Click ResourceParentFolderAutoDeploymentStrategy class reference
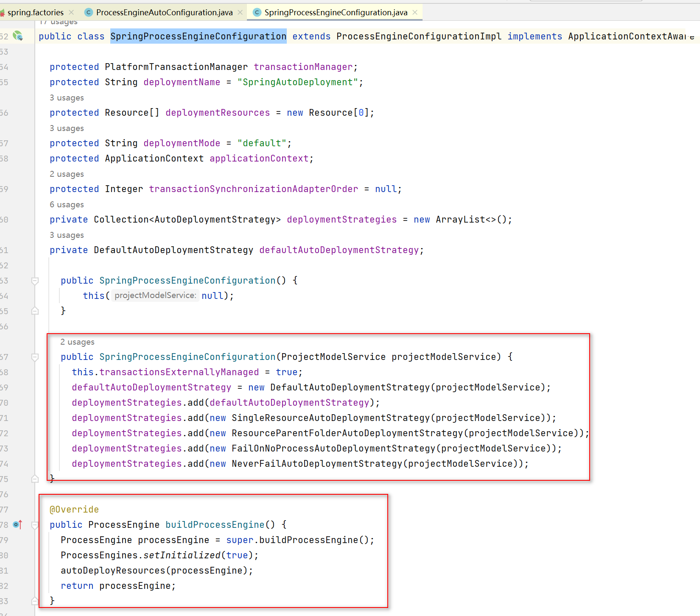Viewport: 700px width, 616px height. (347, 433)
